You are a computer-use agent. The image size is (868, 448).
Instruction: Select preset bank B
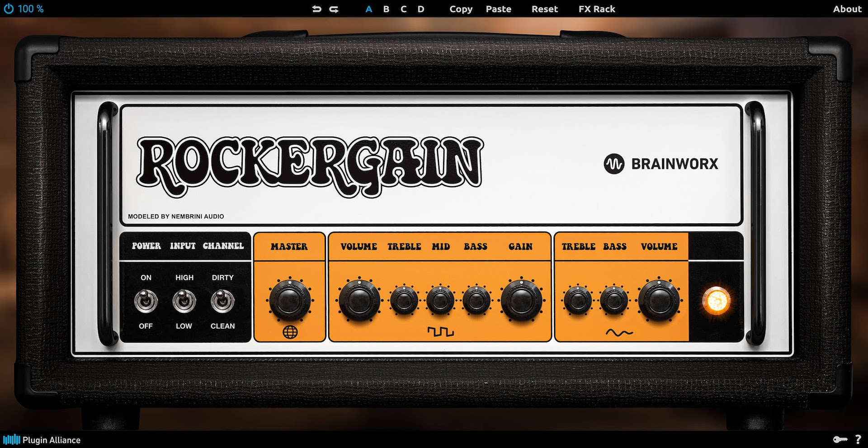pyautogui.click(x=386, y=9)
